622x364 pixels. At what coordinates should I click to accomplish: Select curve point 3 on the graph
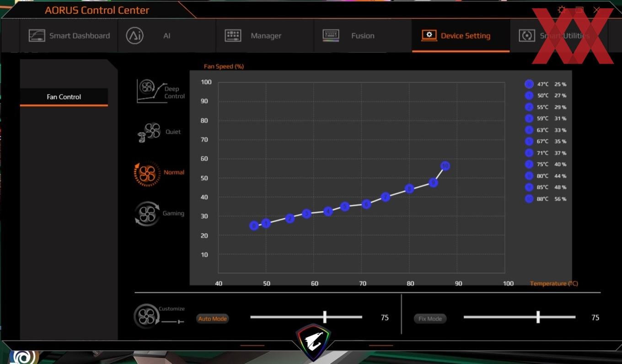coord(306,214)
